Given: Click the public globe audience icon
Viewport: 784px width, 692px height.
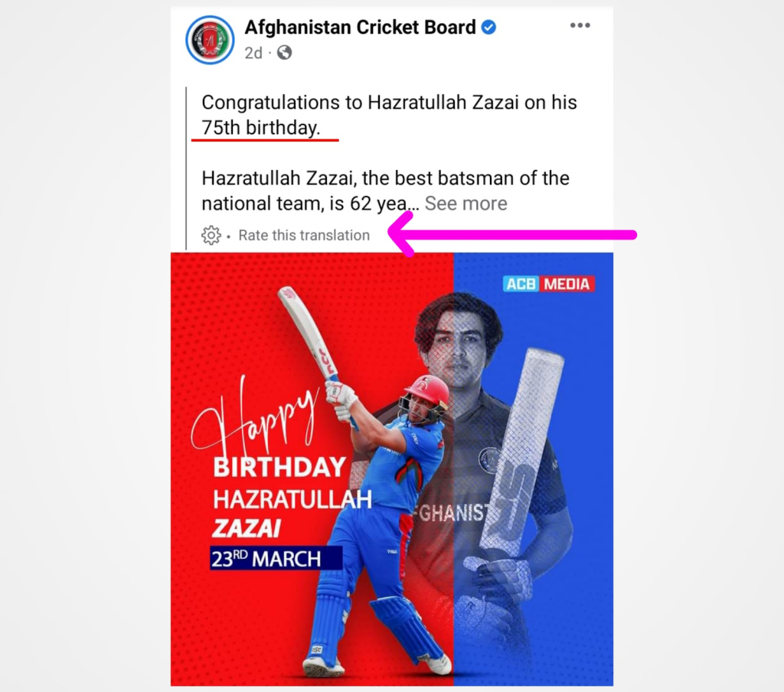Looking at the screenshot, I should (285, 53).
